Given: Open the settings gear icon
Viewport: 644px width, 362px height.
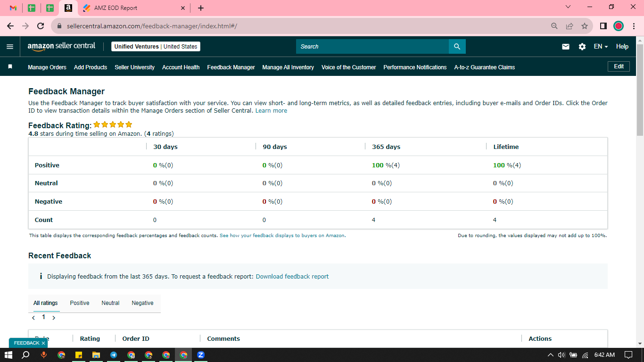Looking at the screenshot, I should 582,47.
